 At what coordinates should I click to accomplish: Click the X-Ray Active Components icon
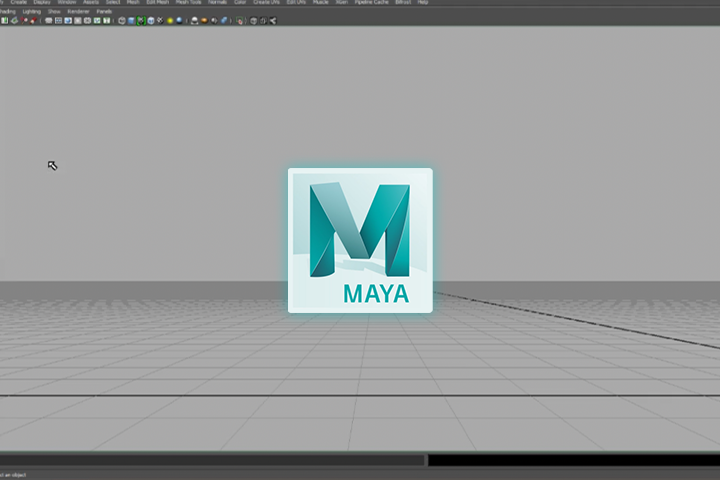click(x=263, y=21)
